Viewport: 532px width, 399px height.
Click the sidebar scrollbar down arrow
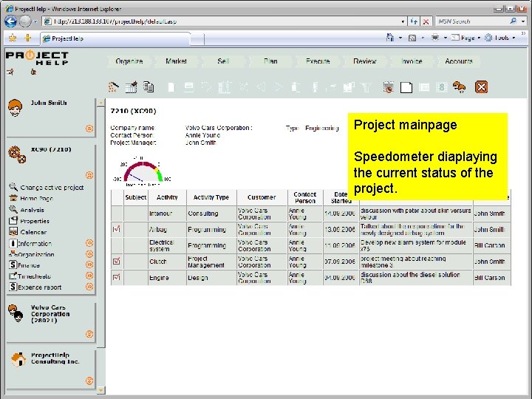tap(100, 390)
